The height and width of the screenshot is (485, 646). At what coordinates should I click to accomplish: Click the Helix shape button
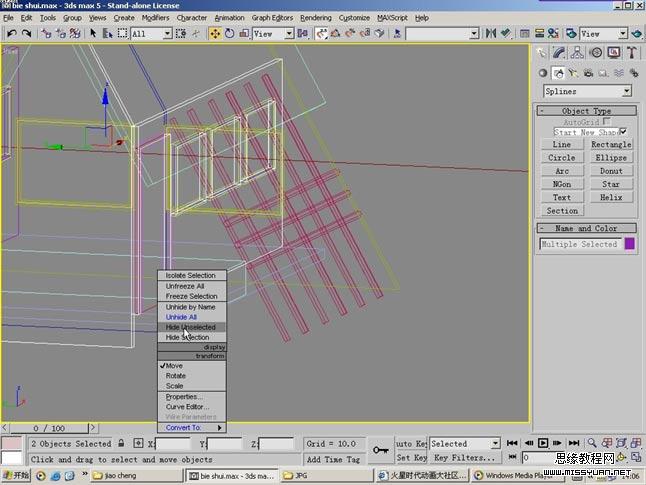pyautogui.click(x=611, y=197)
